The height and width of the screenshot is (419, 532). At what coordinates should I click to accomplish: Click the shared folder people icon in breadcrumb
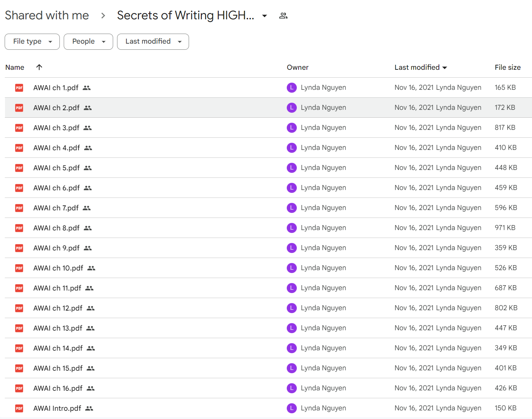(283, 16)
